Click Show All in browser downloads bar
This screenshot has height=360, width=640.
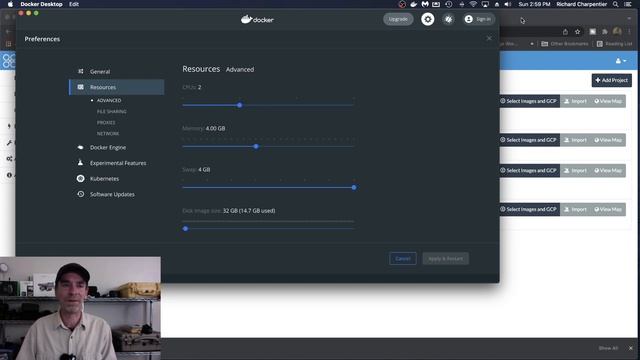[x=608, y=348]
